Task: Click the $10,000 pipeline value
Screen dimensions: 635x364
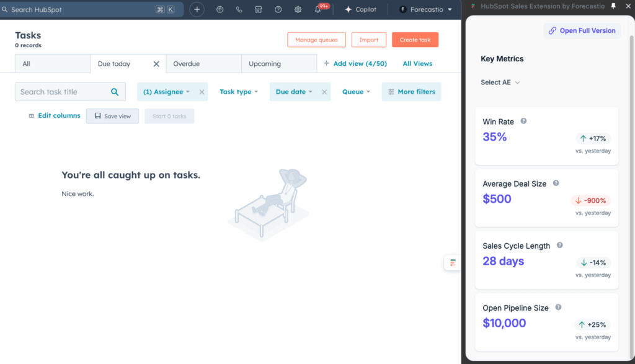Action: [x=504, y=323]
